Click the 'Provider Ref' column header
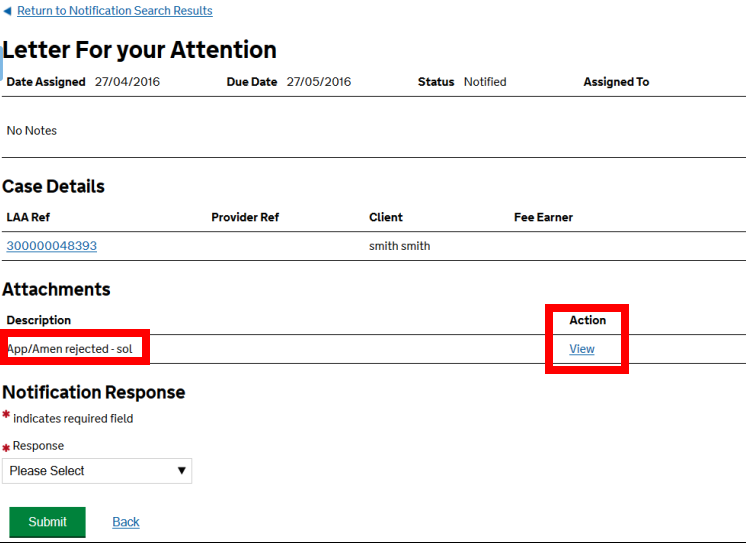Image resolution: width=746 pixels, height=543 pixels. (245, 217)
